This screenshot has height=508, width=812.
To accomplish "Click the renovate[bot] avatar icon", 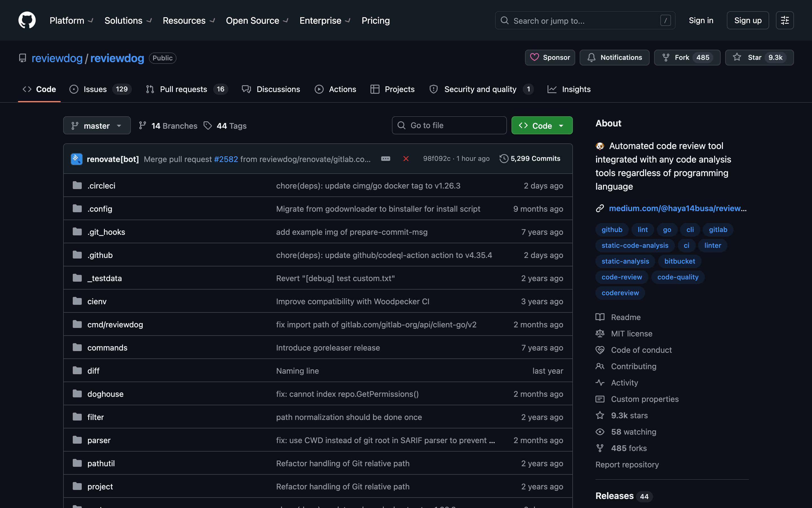I will click(76, 159).
